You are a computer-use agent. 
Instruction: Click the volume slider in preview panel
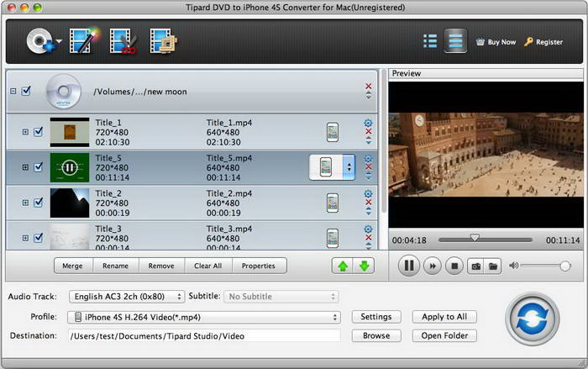pos(543,266)
